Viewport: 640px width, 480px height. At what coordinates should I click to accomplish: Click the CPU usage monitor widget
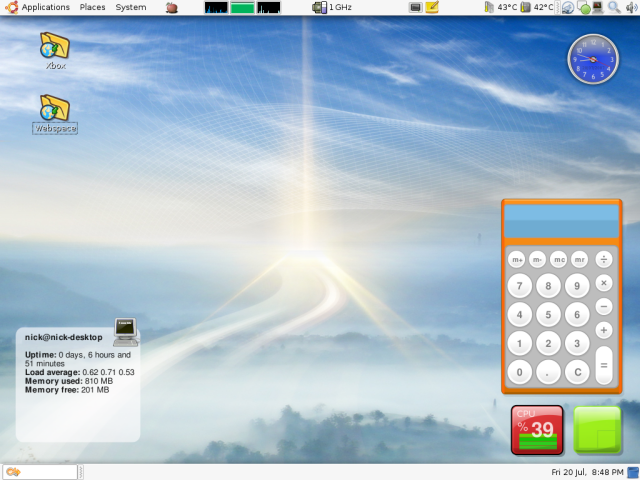537,430
